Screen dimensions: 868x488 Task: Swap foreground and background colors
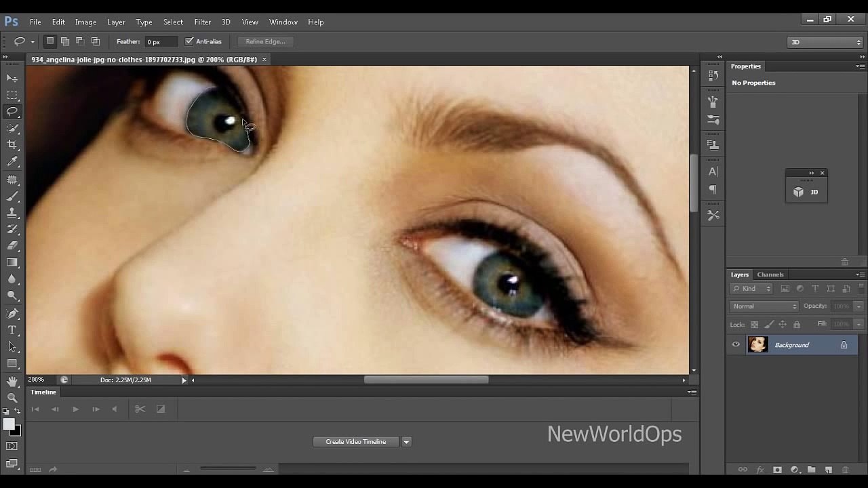(x=17, y=411)
